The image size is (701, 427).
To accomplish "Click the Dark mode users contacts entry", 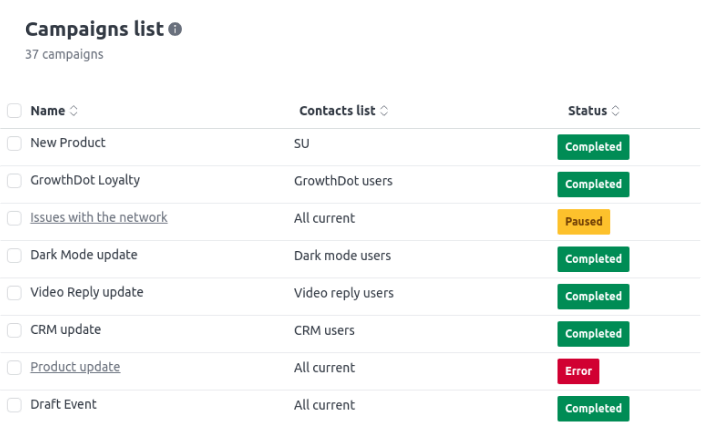I will [342, 256].
